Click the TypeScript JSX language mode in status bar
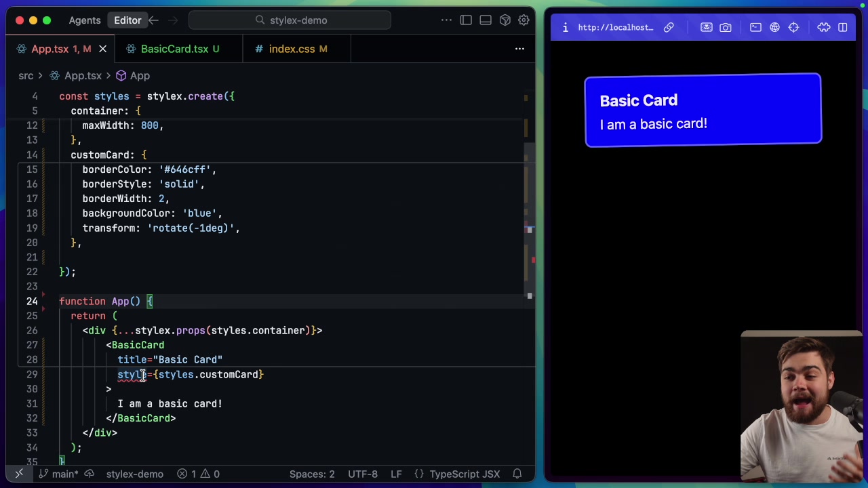This screenshot has width=868, height=488. [465, 474]
